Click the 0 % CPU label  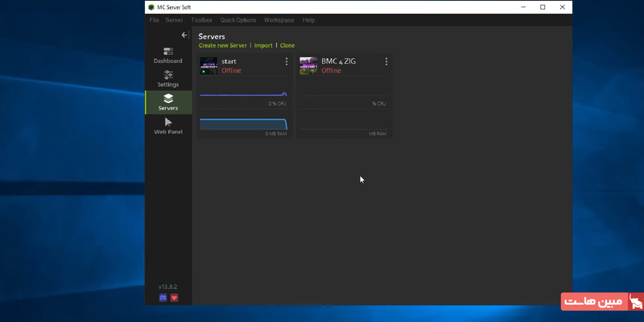point(277,104)
